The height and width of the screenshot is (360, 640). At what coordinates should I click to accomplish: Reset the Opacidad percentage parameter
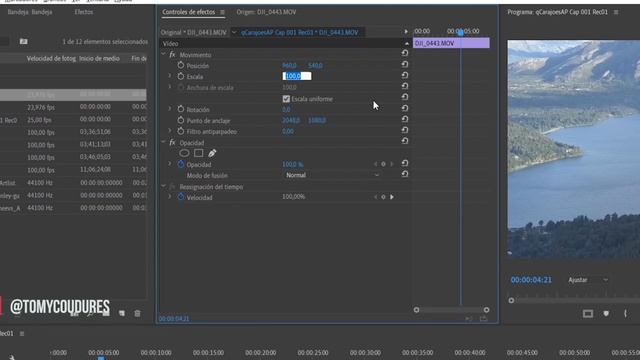click(404, 163)
